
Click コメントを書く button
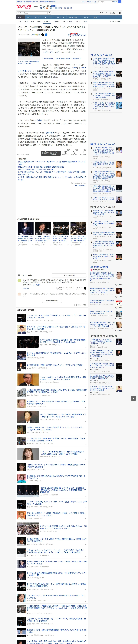69,275
